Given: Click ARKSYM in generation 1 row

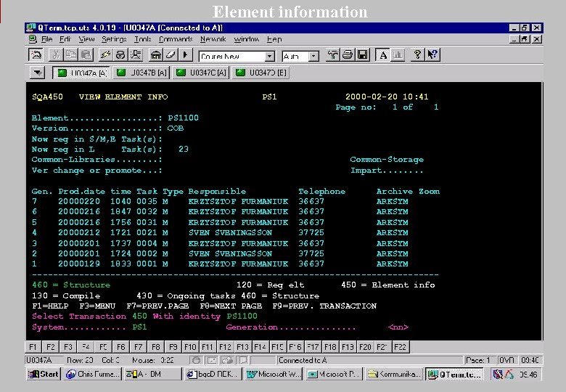Looking at the screenshot, I should pyautogui.click(x=392, y=264).
